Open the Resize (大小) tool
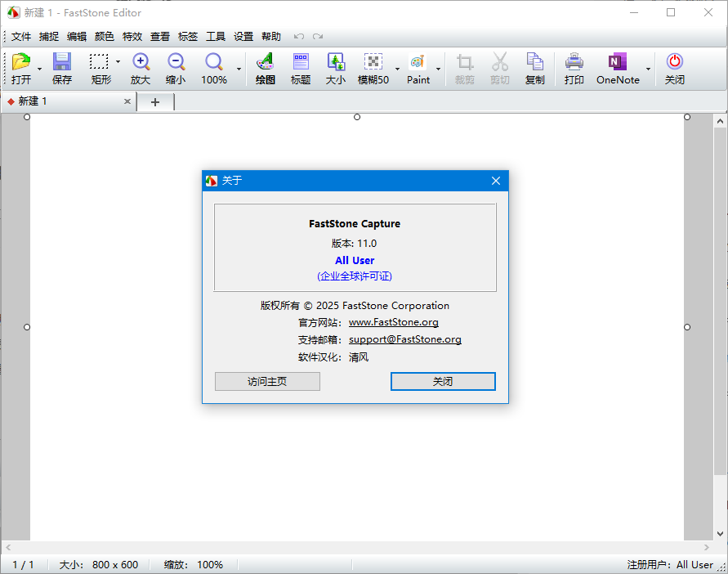Viewport: 728px width, 574px height. pos(336,62)
